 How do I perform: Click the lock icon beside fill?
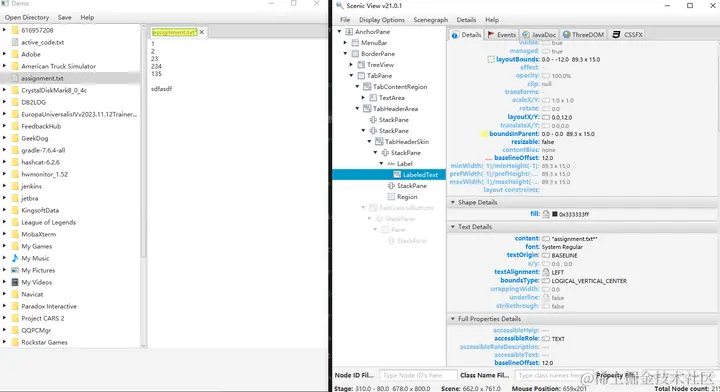click(x=546, y=214)
